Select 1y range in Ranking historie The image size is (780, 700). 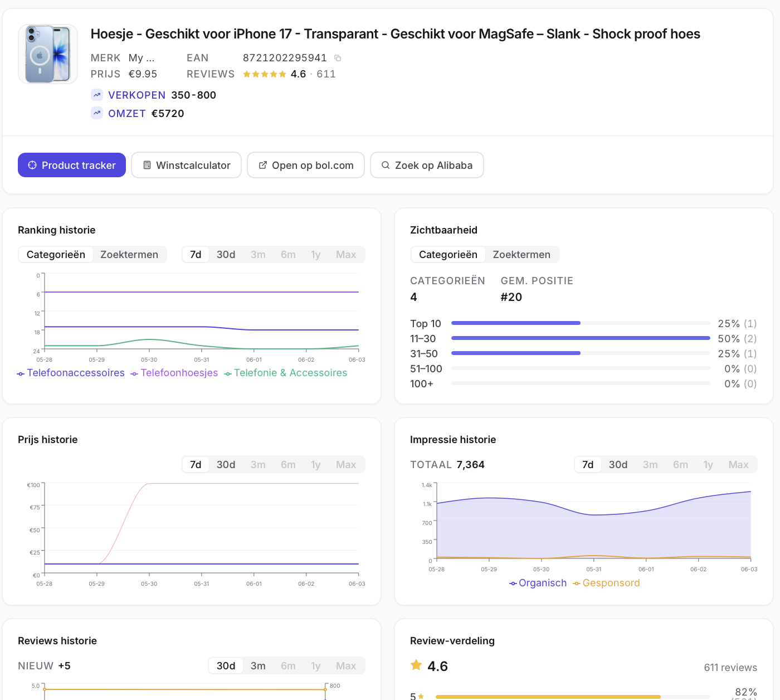point(316,255)
